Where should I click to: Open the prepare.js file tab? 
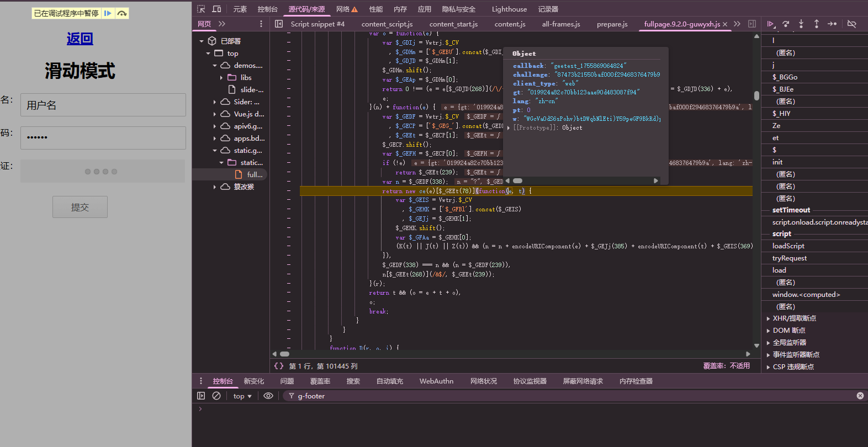coord(612,24)
